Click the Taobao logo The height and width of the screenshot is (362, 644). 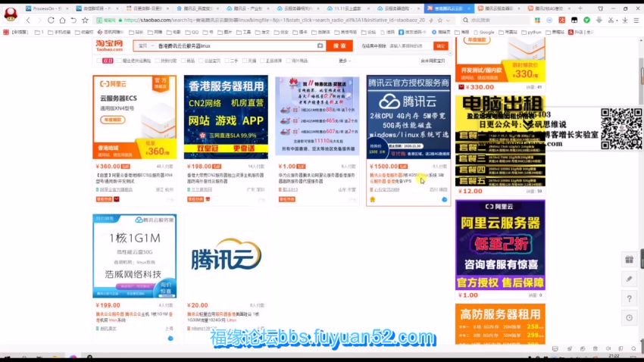tap(109, 45)
